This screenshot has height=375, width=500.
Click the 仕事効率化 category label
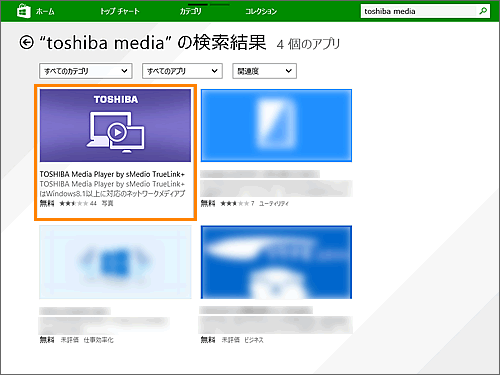click(98, 340)
